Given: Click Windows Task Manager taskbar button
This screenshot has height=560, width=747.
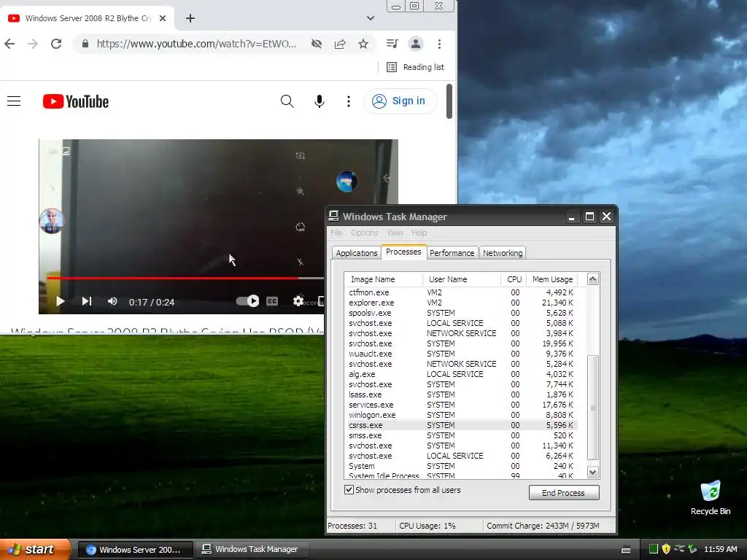Looking at the screenshot, I should [252, 550].
